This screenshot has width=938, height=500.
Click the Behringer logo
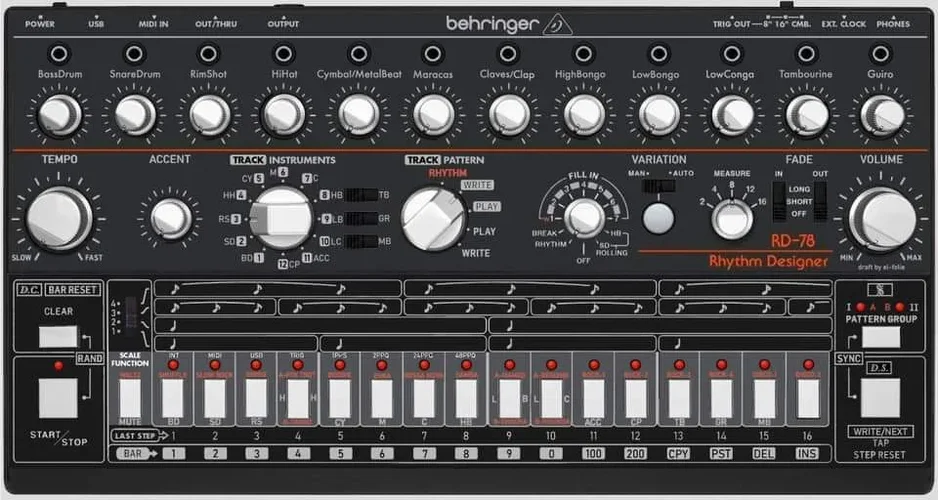coord(509,24)
